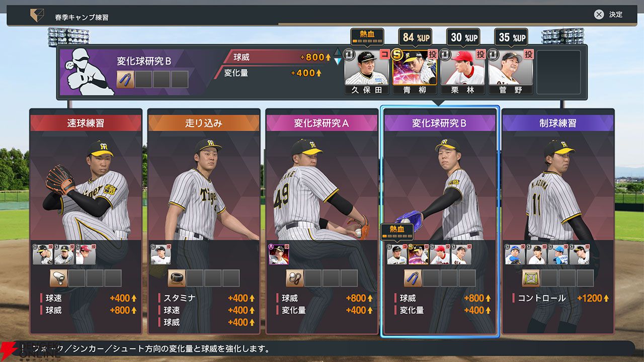Click the empty supporter slot beside 菅野
Viewport: 644px width, 362px height.
[x=558, y=72]
